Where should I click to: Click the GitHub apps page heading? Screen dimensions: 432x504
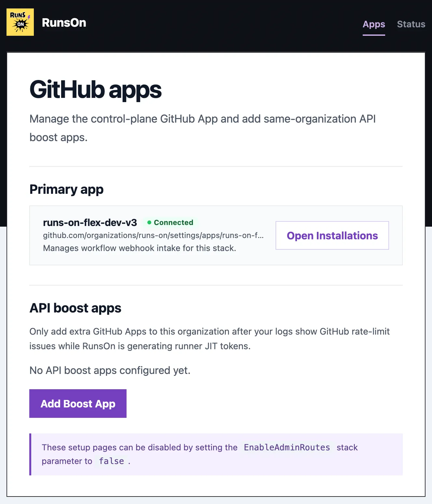click(95, 90)
